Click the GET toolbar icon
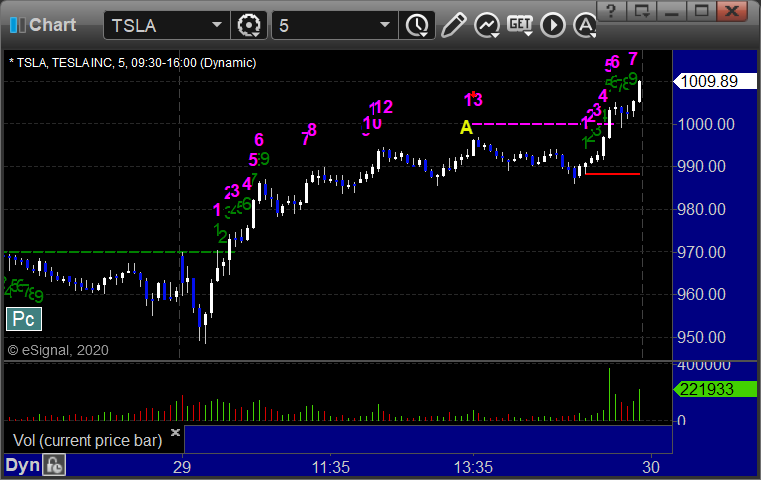This screenshot has height=480, width=761. click(x=520, y=25)
